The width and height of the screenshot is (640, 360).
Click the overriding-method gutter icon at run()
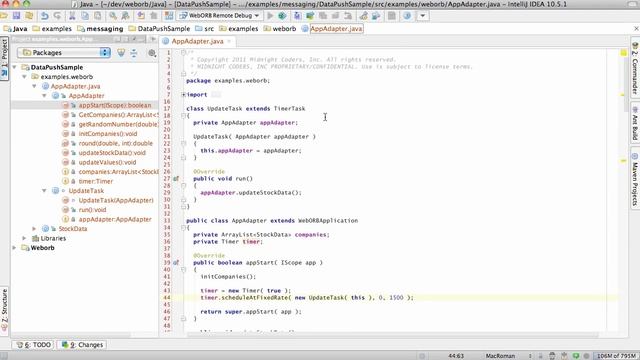176,179
